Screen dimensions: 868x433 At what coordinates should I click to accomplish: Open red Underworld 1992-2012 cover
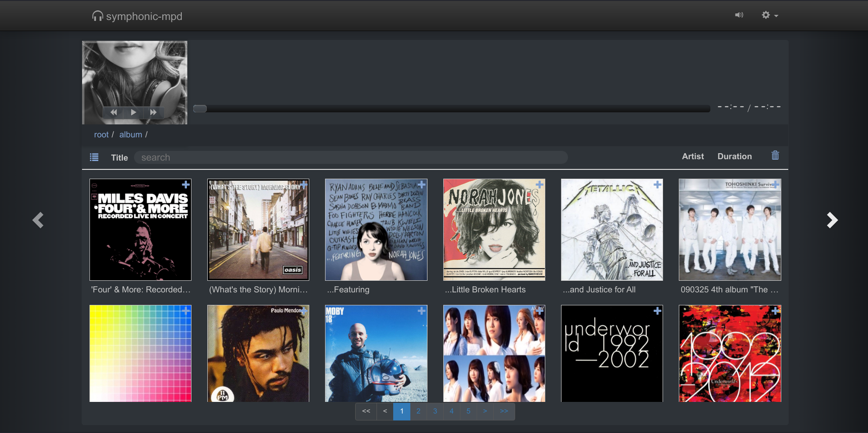tap(730, 353)
